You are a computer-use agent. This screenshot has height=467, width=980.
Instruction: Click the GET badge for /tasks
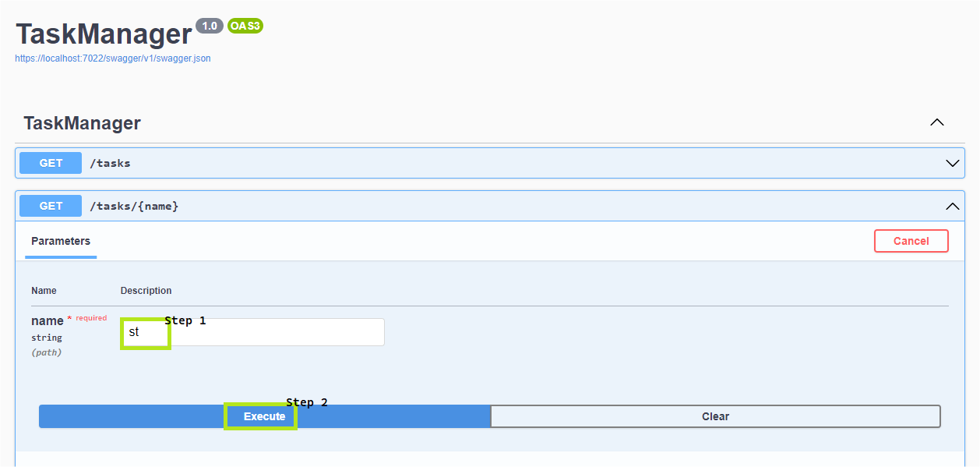[51, 163]
